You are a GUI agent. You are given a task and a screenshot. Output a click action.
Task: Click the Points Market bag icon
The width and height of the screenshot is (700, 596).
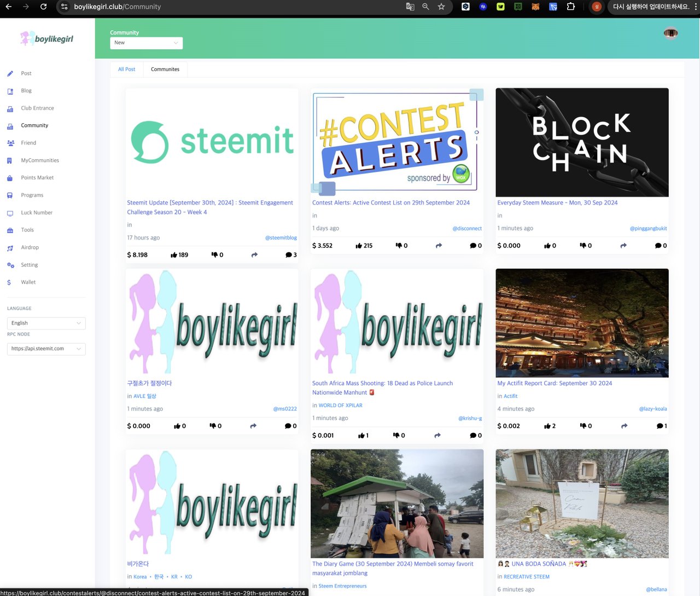tap(10, 178)
